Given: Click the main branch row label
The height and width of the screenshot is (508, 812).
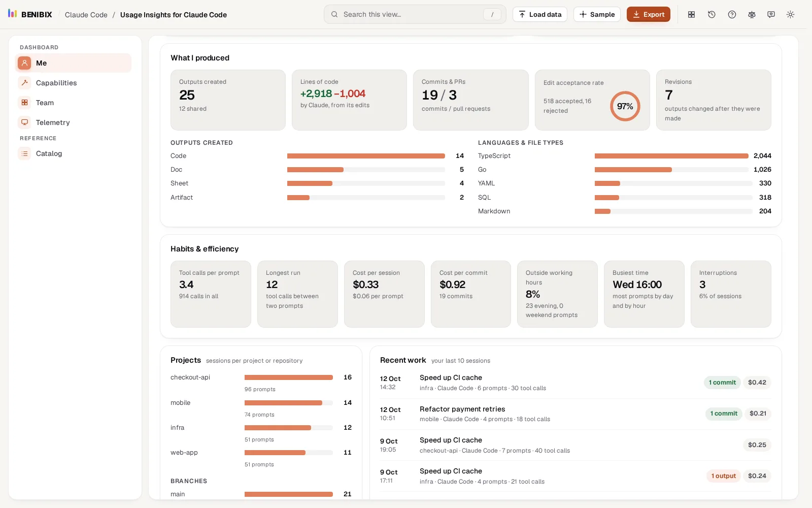Looking at the screenshot, I should tap(178, 494).
